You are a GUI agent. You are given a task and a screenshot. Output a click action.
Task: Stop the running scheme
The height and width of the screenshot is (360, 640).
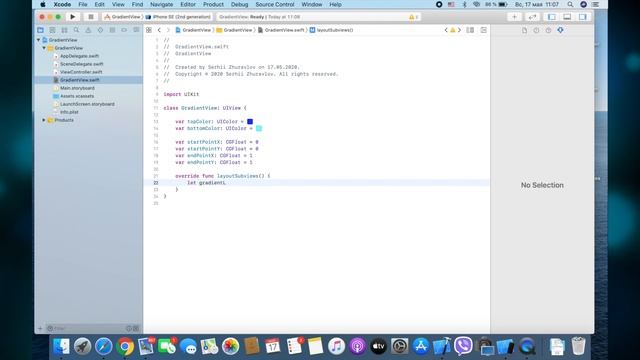pyautogui.click(x=91, y=17)
